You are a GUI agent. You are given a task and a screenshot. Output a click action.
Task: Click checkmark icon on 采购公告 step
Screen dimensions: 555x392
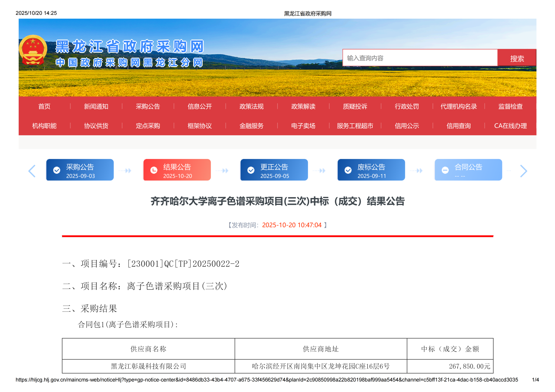pos(57,170)
